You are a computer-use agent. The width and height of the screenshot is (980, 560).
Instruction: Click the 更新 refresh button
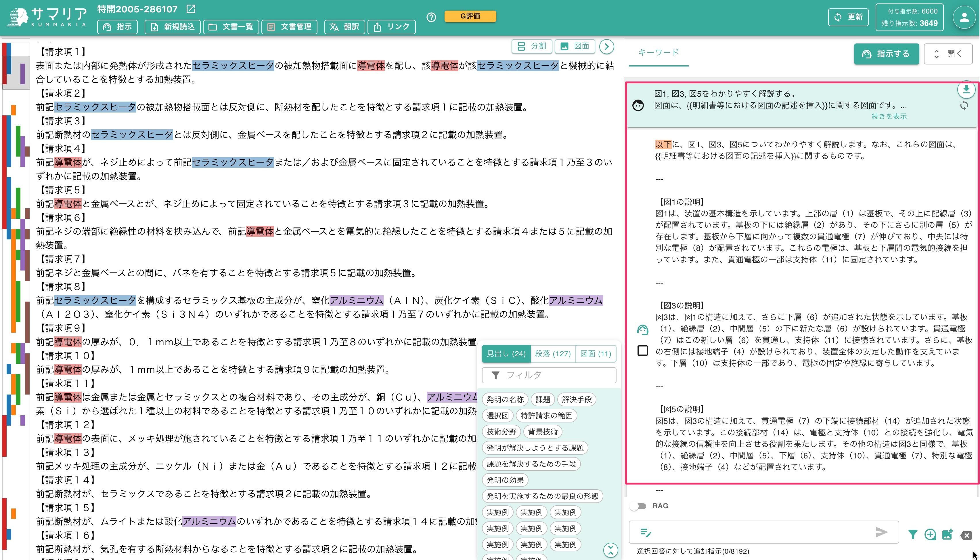pos(848,17)
